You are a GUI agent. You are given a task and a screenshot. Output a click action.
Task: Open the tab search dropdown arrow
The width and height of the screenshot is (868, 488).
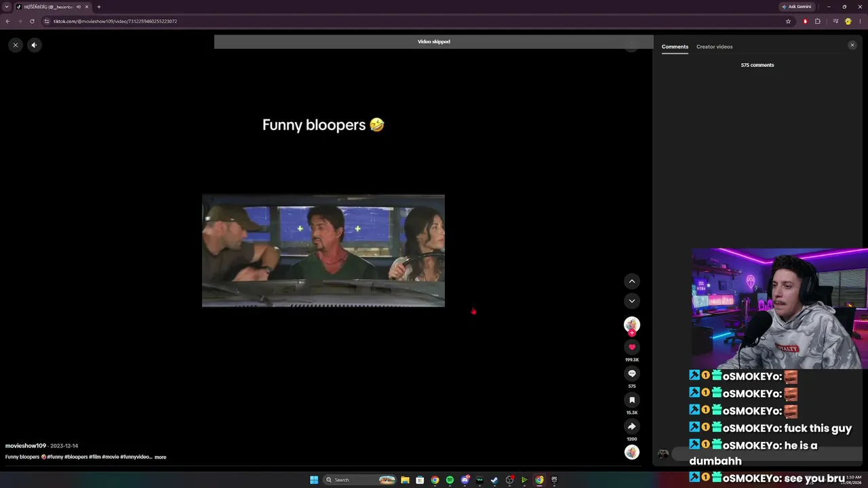[x=7, y=7]
